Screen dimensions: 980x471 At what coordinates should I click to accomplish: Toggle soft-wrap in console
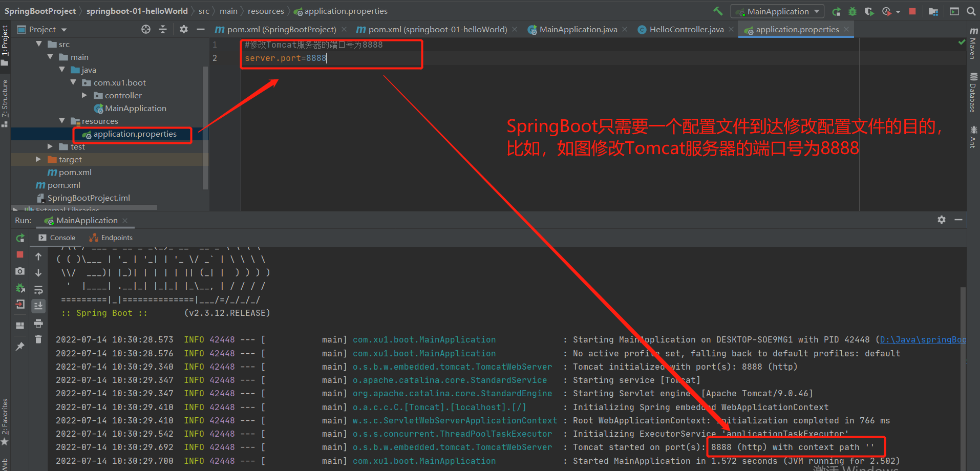pyautogui.click(x=38, y=290)
